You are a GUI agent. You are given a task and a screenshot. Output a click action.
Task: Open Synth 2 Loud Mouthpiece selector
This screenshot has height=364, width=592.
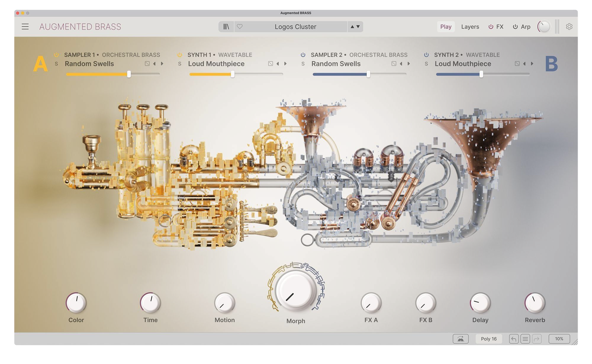(x=463, y=64)
